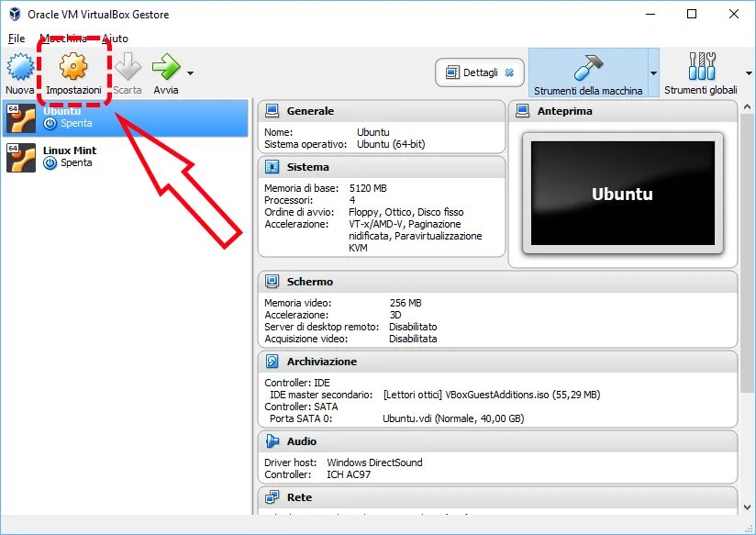Screen dimensions: 756x535
Task: Click the Audio speaker icon
Action: 272,440
